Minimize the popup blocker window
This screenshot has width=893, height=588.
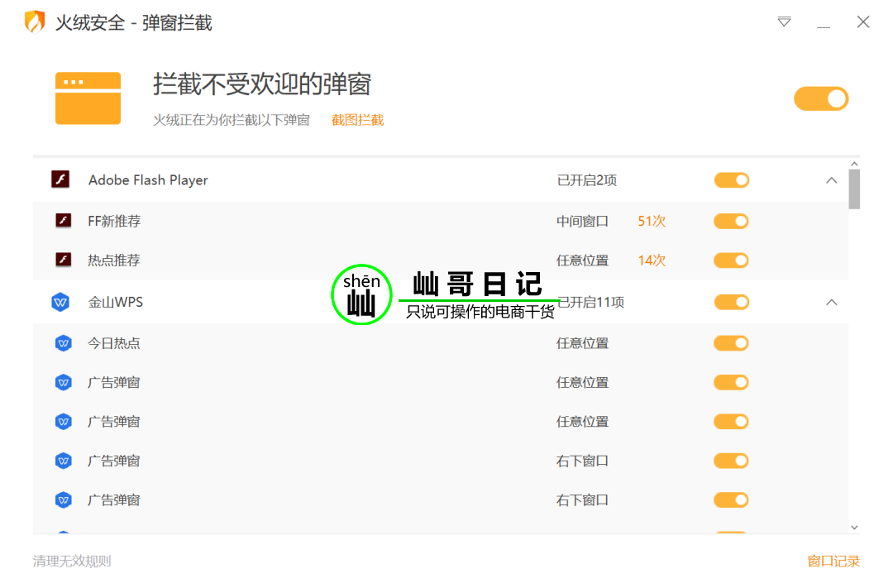823,26
